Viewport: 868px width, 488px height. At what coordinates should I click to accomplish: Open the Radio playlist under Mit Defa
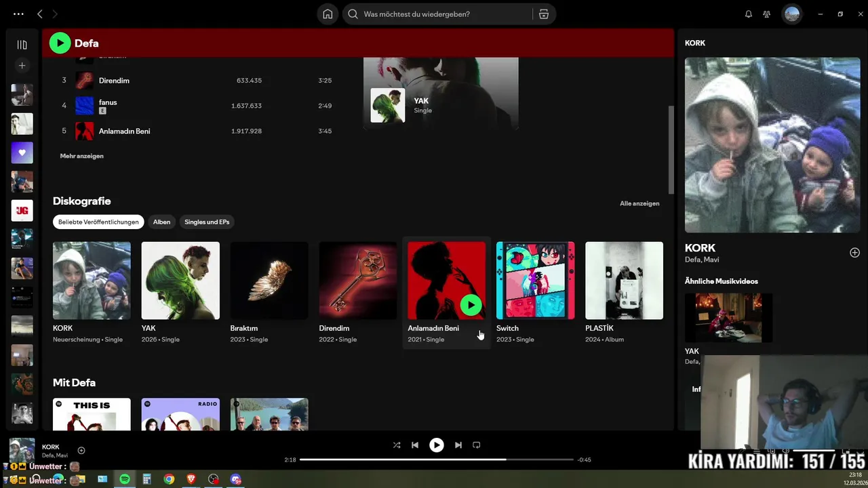point(180,414)
